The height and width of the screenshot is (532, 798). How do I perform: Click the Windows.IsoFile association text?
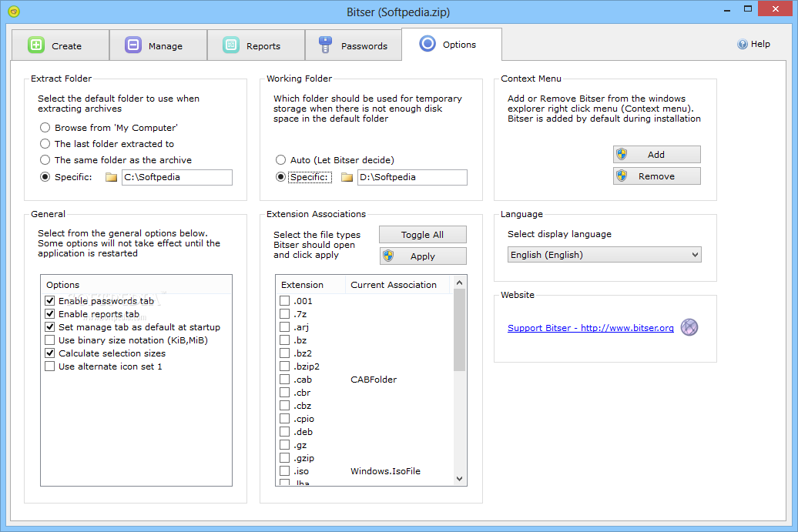click(x=385, y=471)
